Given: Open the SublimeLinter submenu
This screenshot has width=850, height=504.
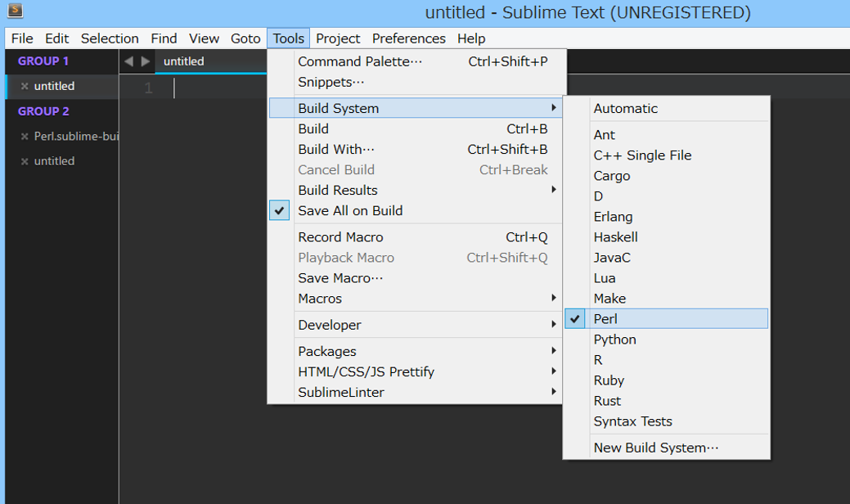Looking at the screenshot, I should coord(416,393).
